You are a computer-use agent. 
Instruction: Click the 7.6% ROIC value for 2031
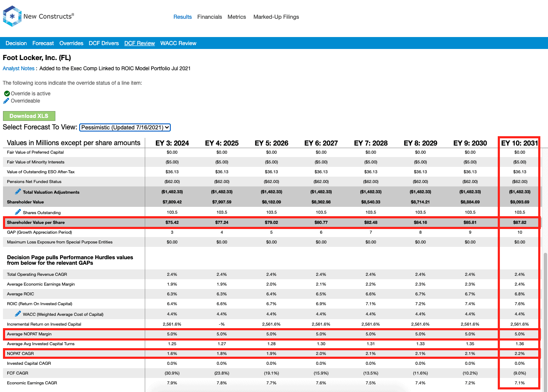click(519, 304)
